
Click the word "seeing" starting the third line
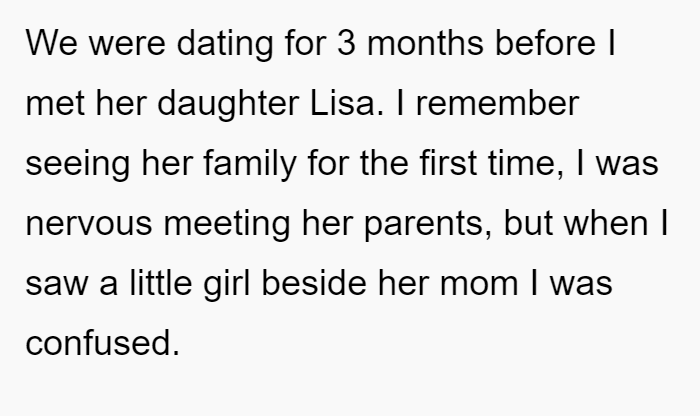78,164
